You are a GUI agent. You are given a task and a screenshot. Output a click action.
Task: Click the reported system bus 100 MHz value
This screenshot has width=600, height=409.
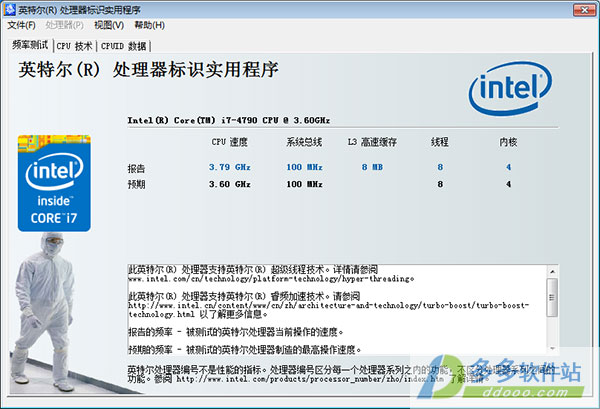[305, 167]
